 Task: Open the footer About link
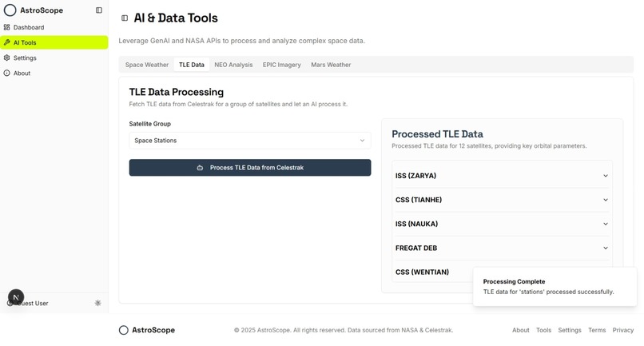point(520,330)
